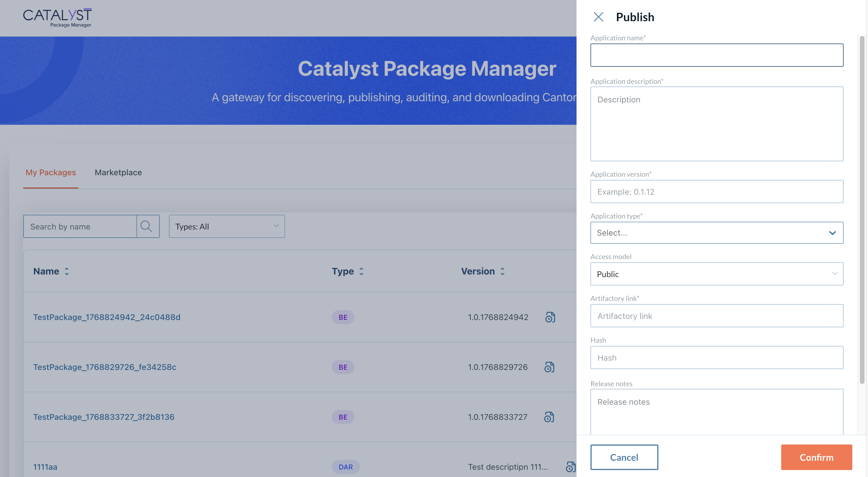The image size is (868, 477).
Task: Confirm the publish form
Action: pyautogui.click(x=816, y=457)
